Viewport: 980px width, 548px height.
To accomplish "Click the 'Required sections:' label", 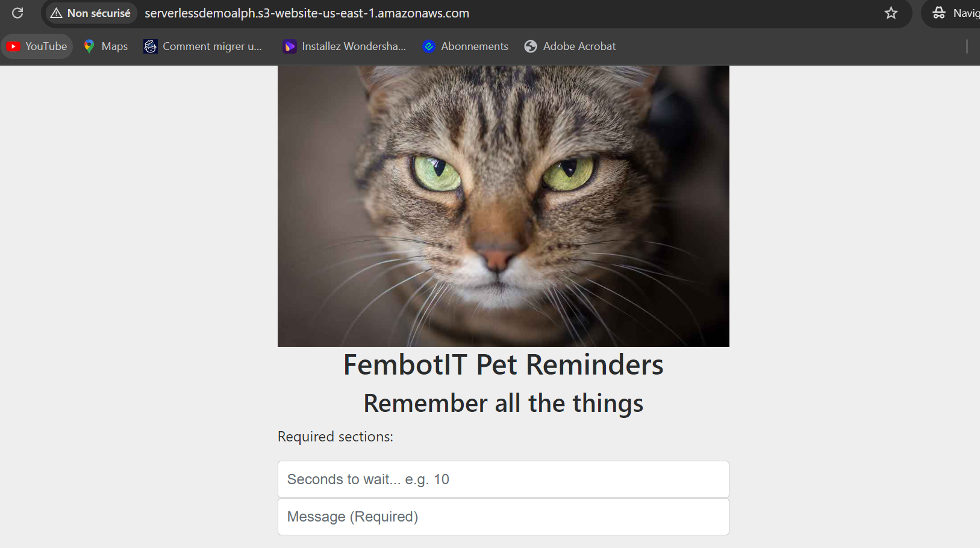I will (x=335, y=437).
